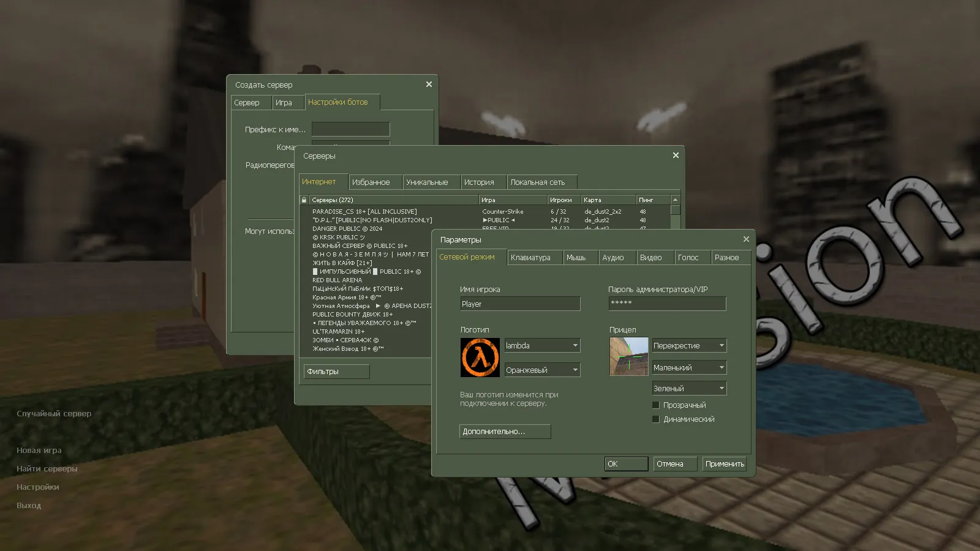Click the Имя игрока text field

click(519, 304)
